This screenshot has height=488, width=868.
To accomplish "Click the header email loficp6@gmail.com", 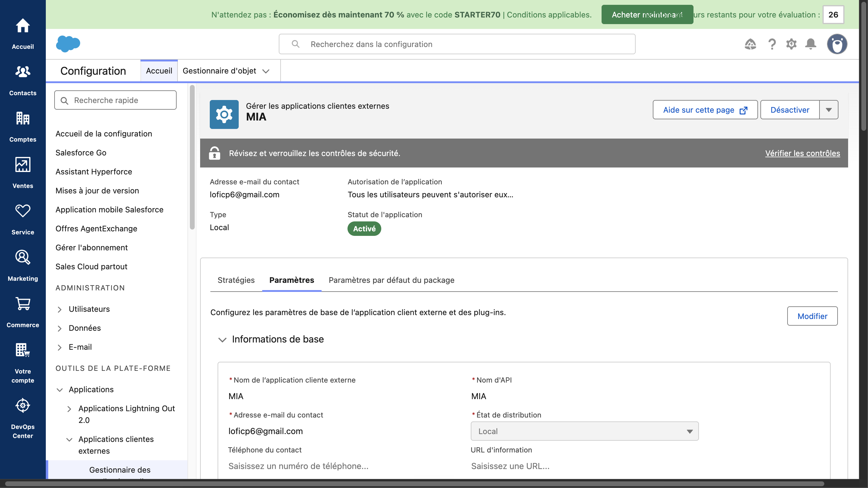I will 244,195.
